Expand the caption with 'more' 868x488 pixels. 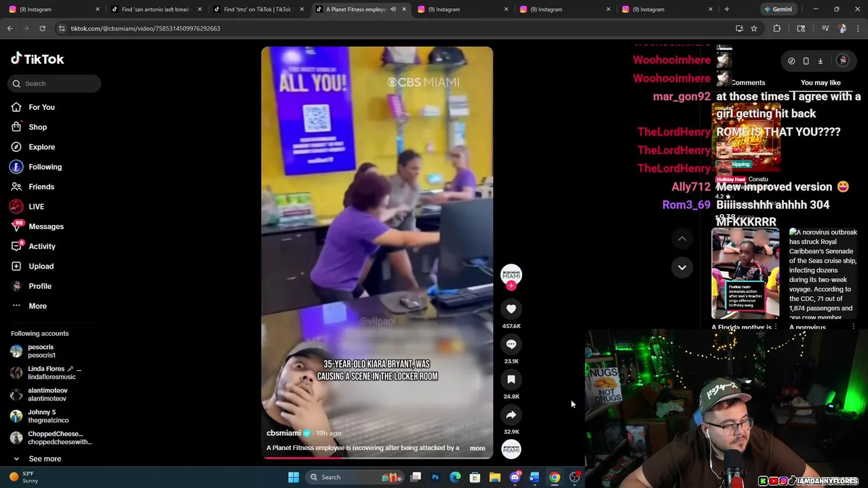tap(477, 448)
